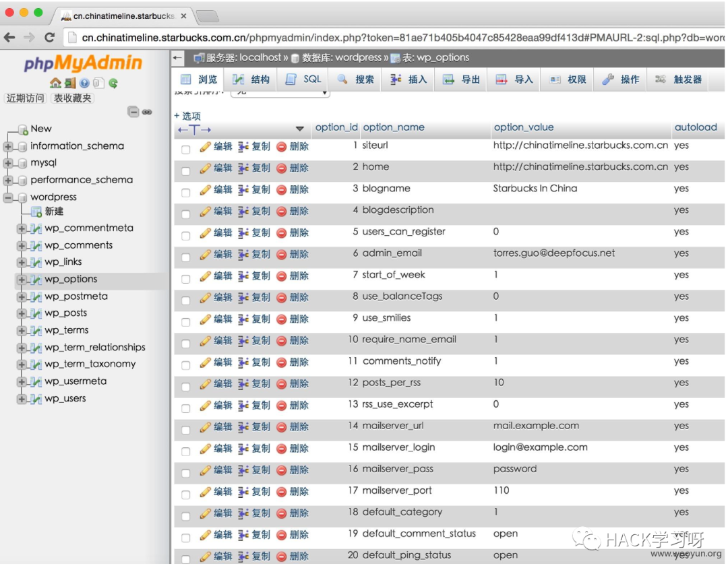728x572 pixels.
Task: Expand the mysql database node
Action: pos(8,163)
